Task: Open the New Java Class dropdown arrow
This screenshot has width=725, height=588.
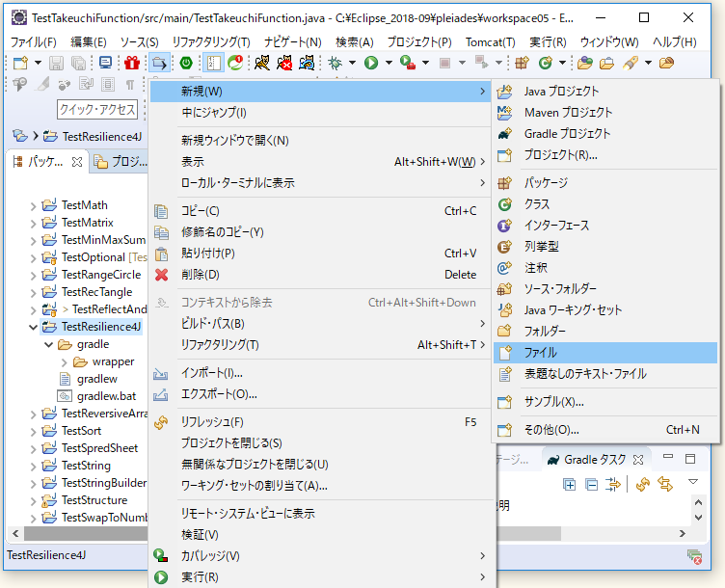Action: [x=562, y=63]
